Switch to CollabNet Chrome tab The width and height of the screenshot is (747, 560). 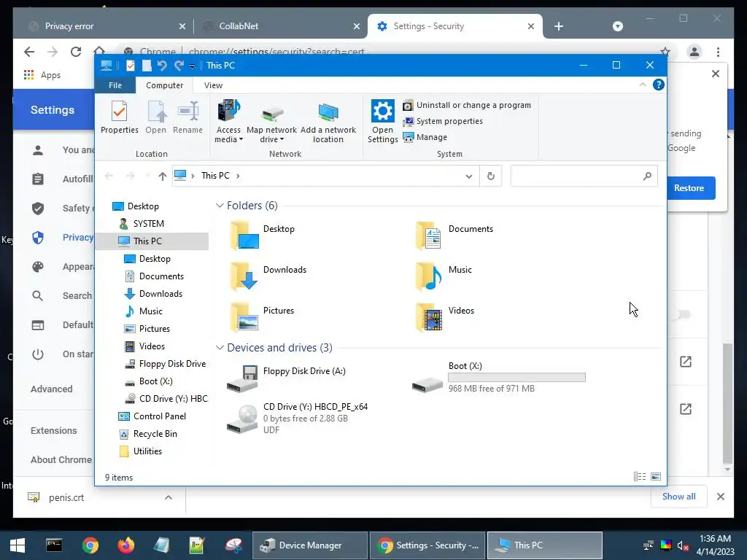(279, 26)
